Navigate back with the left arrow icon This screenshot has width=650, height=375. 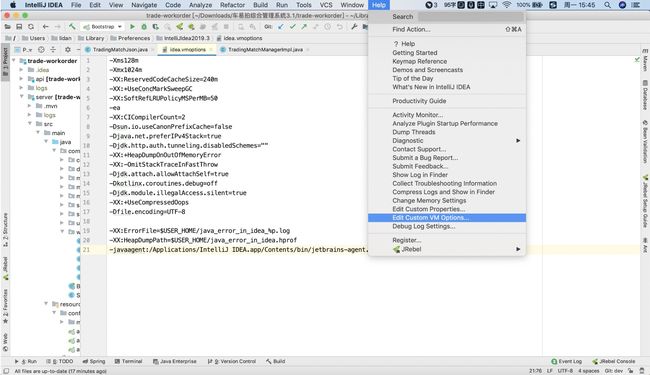pyautogui.click(x=46, y=27)
